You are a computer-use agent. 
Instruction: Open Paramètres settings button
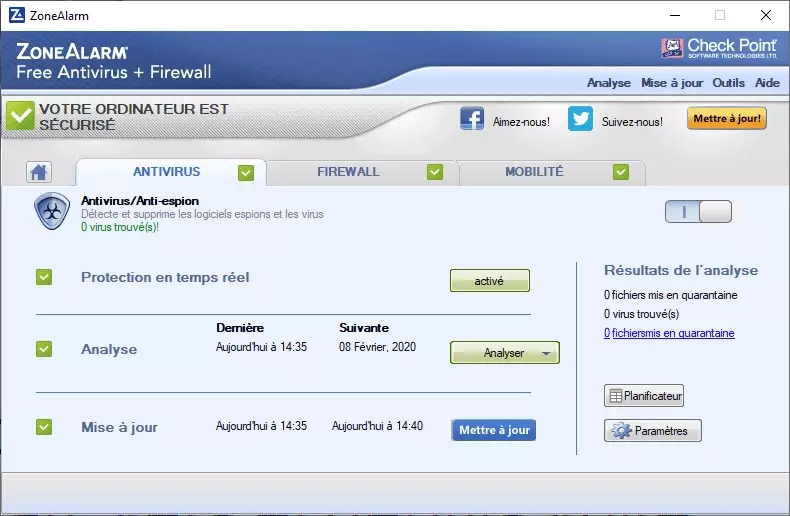652,431
